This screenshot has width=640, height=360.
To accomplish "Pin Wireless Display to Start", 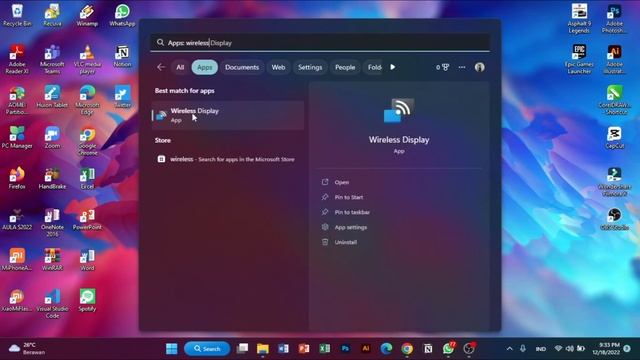I will click(349, 197).
